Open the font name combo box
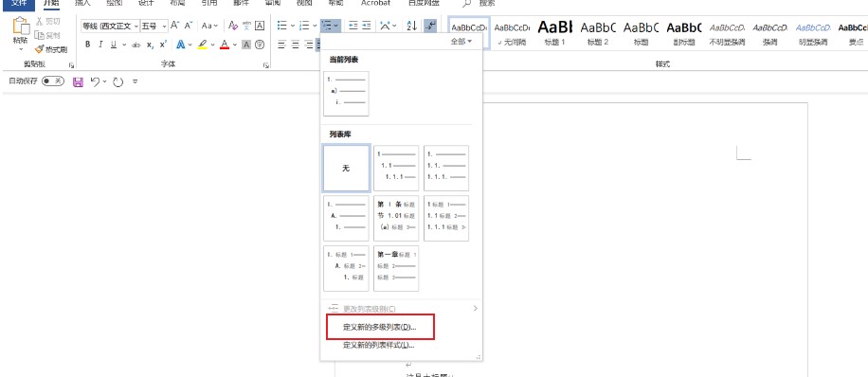The width and height of the screenshot is (868, 377). point(110,26)
